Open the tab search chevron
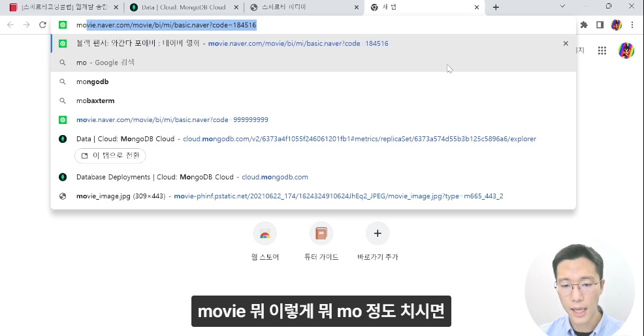 (562, 6)
